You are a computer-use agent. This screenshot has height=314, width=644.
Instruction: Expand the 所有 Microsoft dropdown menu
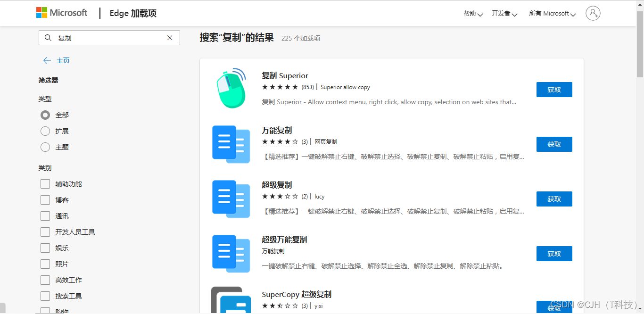coord(553,14)
